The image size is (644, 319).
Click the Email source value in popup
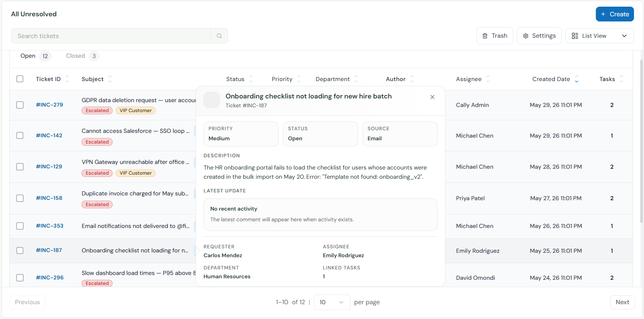point(375,138)
